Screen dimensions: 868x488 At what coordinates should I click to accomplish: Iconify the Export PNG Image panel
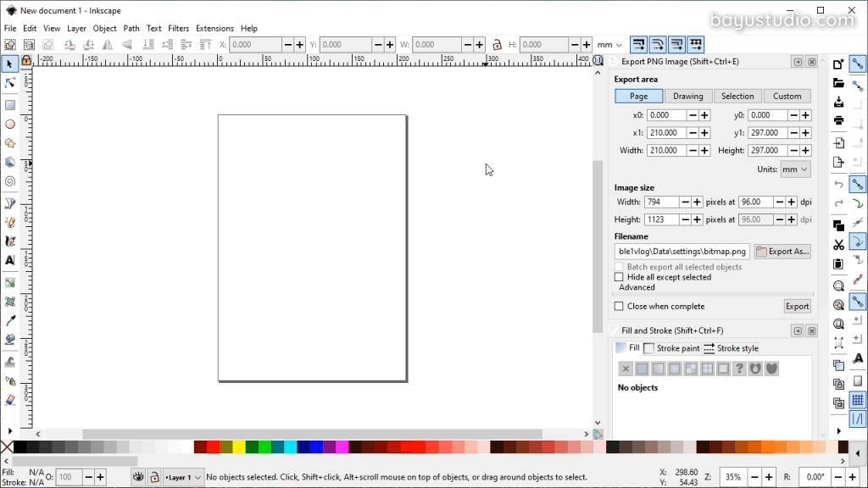(x=798, y=62)
